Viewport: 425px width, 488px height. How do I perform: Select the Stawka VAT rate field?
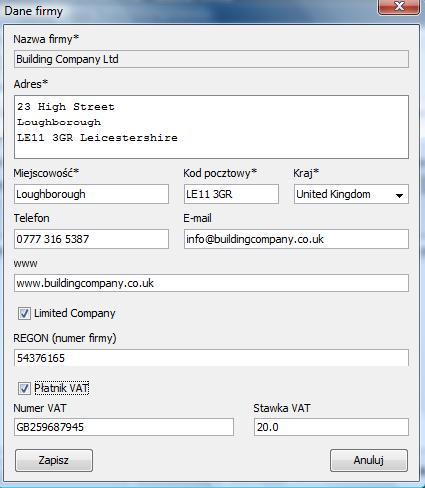click(x=331, y=427)
